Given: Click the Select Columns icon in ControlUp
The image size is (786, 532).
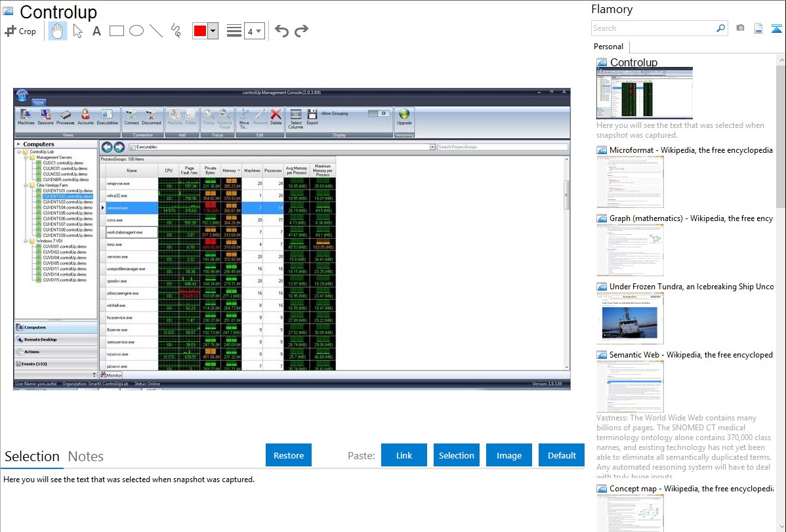Looking at the screenshot, I should pyautogui.click(x=296, y=119).
